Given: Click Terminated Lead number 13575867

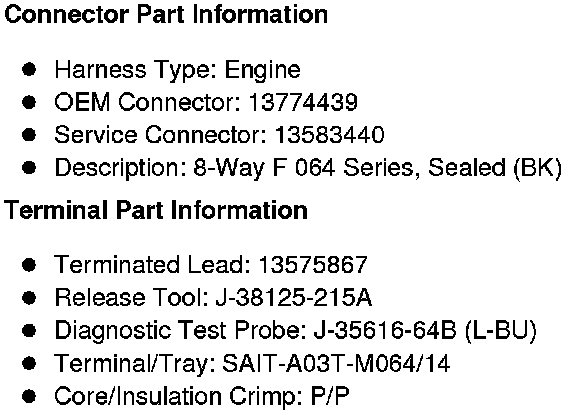Looking at the screenshot, I should click(x=313, y=265).
